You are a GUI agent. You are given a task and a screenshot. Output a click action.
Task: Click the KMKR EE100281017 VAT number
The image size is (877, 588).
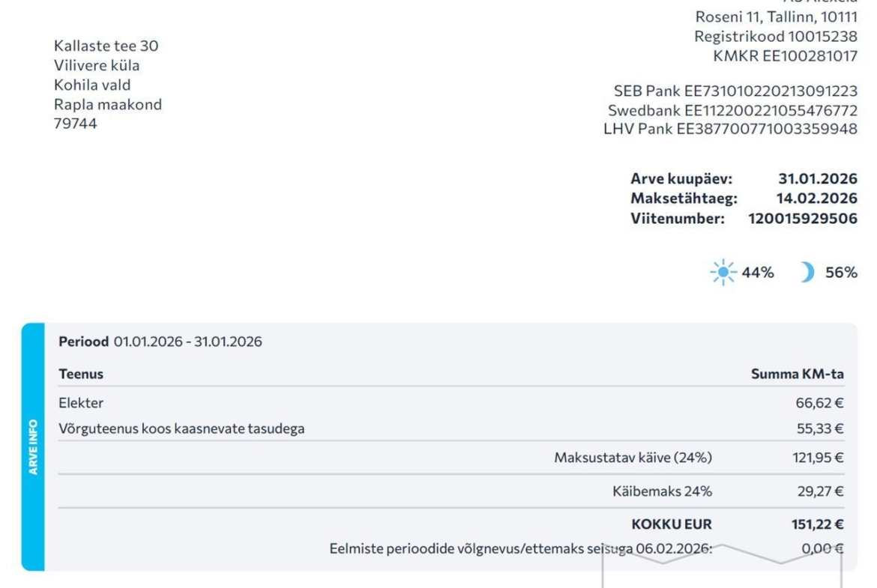click(786, 55)
